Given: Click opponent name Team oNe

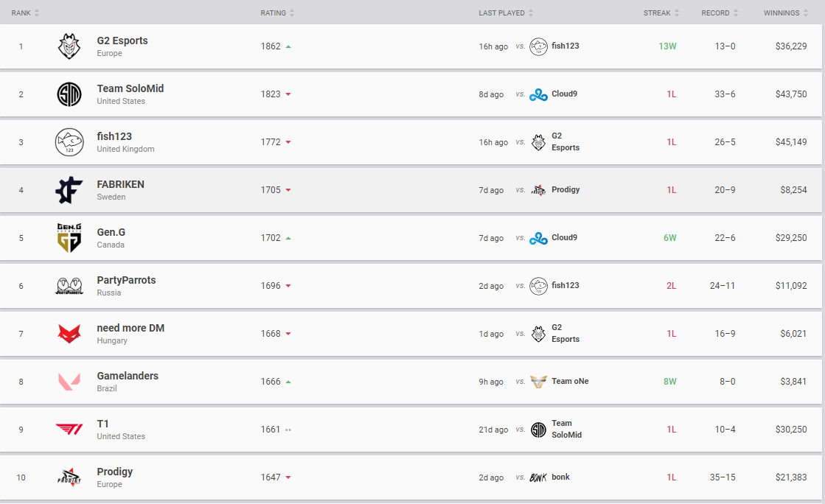Looking at the screenshot, I should pos(570,381).
